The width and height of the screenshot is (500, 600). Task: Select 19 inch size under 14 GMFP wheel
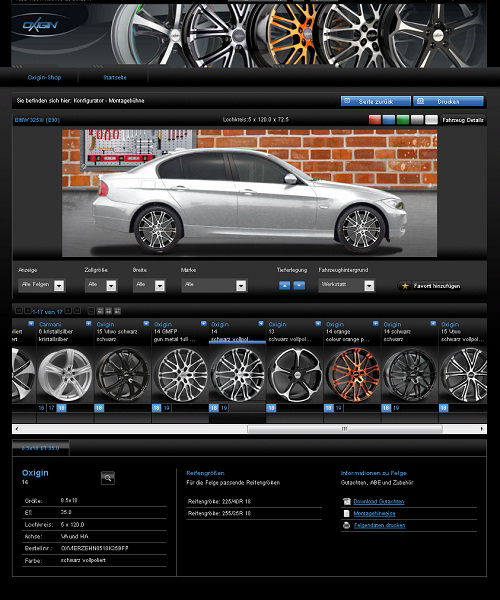(166, 408)
